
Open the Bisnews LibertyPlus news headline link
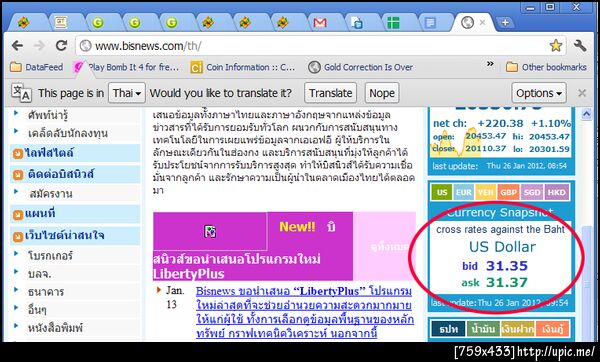[x=305, y=312]
